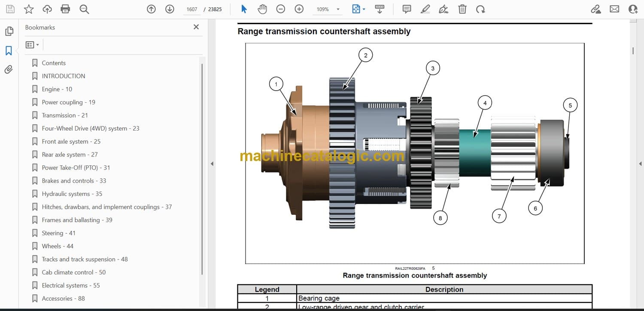The width and height of the screenshot is (644, 311).
Task: Go to next page arrow
Action: [x=170, y=9]
